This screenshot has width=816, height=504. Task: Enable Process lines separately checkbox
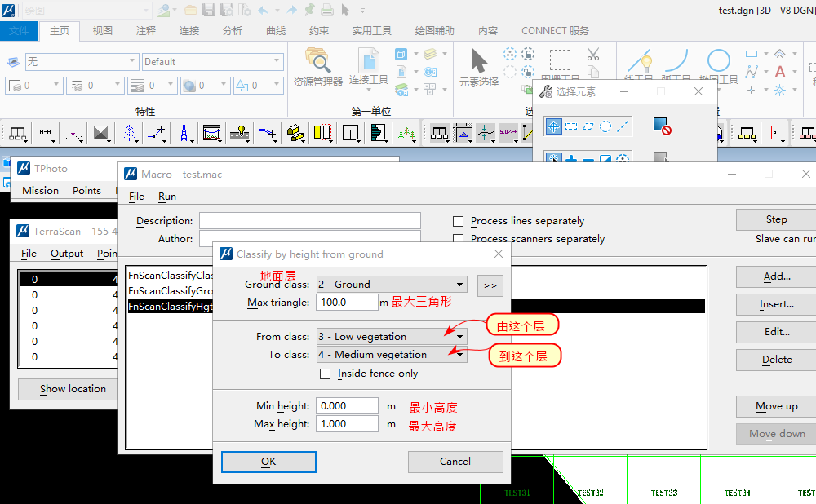tap(458, 222)
